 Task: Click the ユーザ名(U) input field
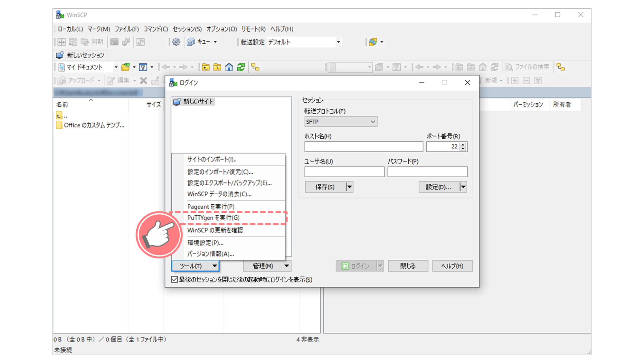coord(345,172)
